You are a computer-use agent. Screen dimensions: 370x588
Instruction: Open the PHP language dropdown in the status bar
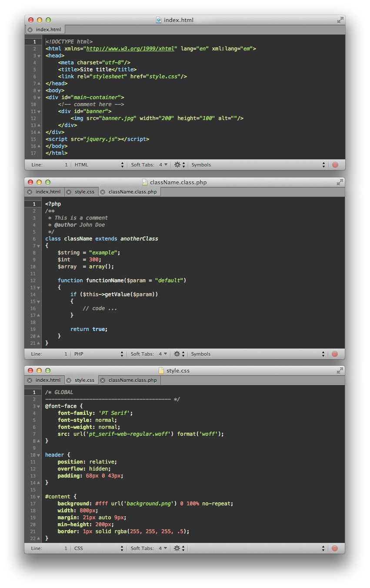tap(99, 354)
